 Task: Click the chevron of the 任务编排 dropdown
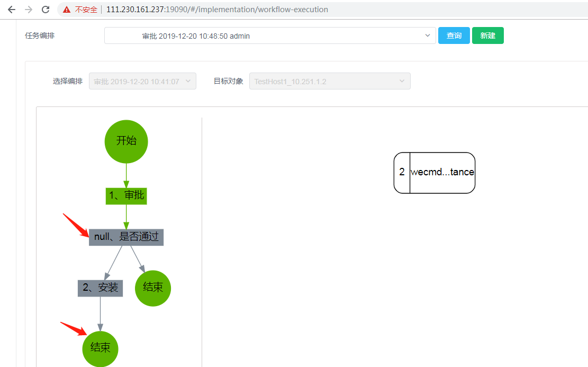click(x=427, y=35)
